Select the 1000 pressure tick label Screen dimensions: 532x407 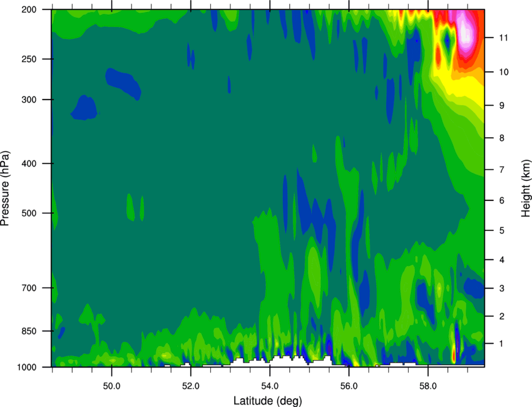(x=27, y=367)
